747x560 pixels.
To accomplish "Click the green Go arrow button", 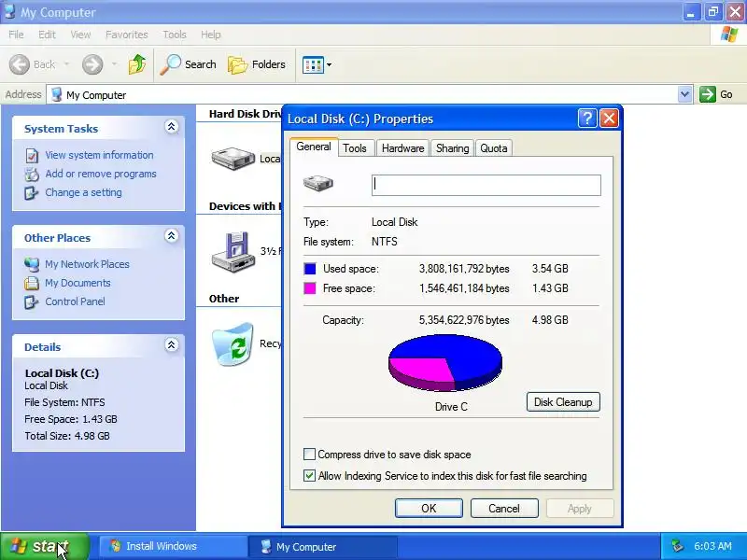I will coord(708,94).
